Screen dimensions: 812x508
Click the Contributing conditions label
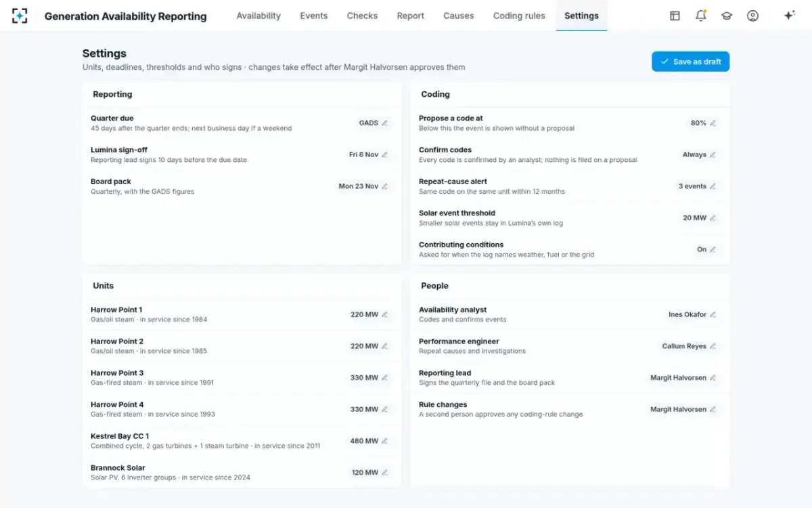(x=461, y=245)
